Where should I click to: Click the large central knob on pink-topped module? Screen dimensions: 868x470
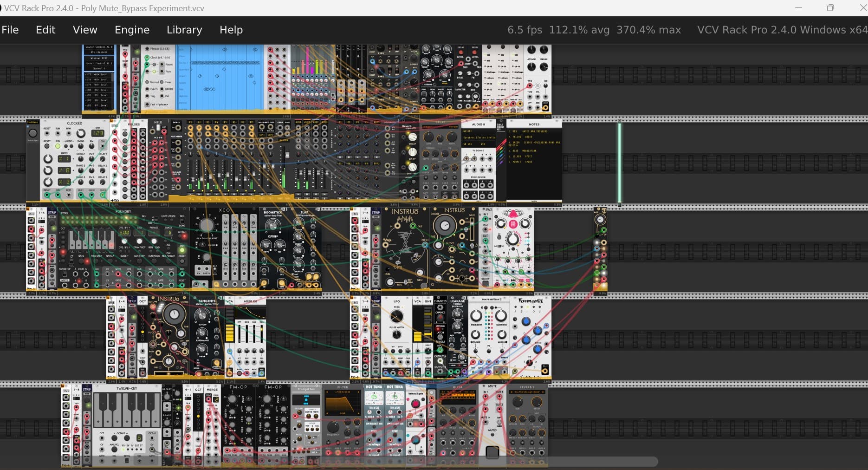[x=512, y=240]
